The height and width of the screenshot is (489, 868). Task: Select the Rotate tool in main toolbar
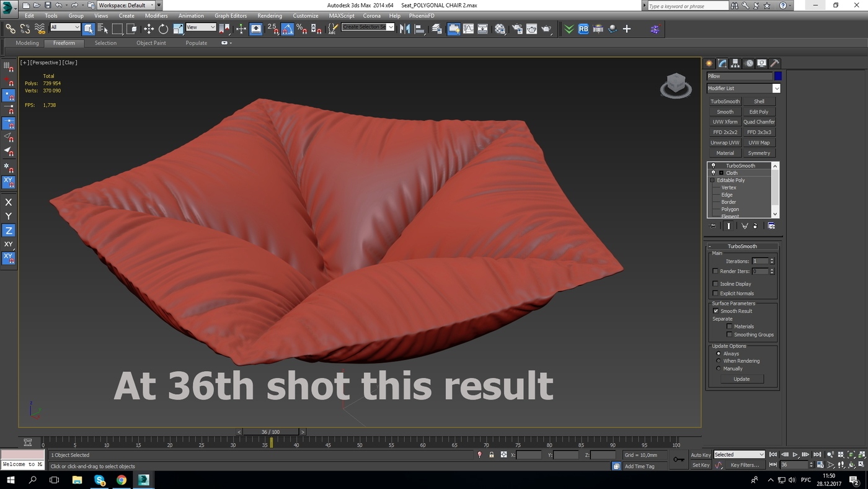[x=164, y=29]
